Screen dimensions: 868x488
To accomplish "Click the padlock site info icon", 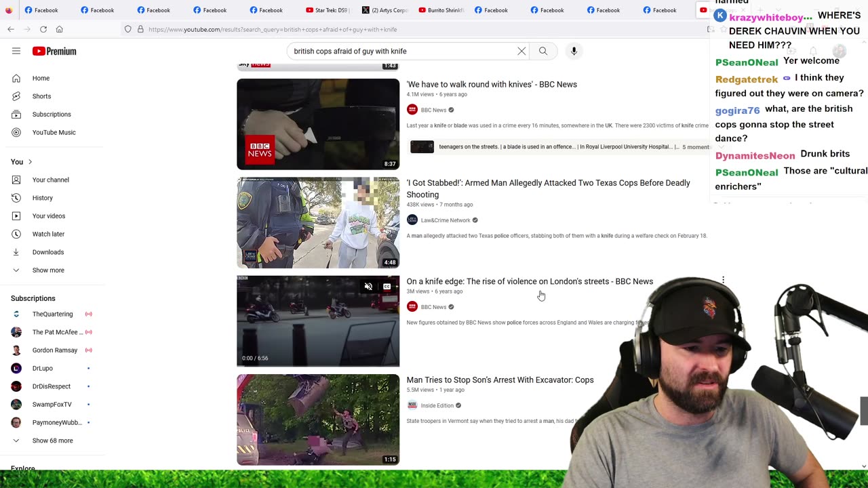I will 140,29.
